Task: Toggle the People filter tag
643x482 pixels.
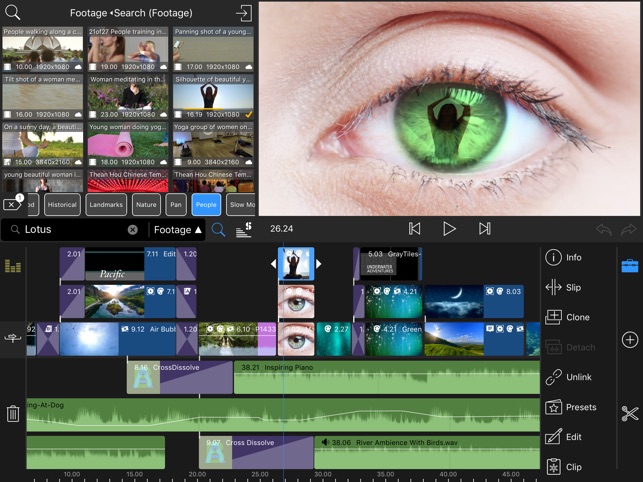Action: (x=206, y=204)
